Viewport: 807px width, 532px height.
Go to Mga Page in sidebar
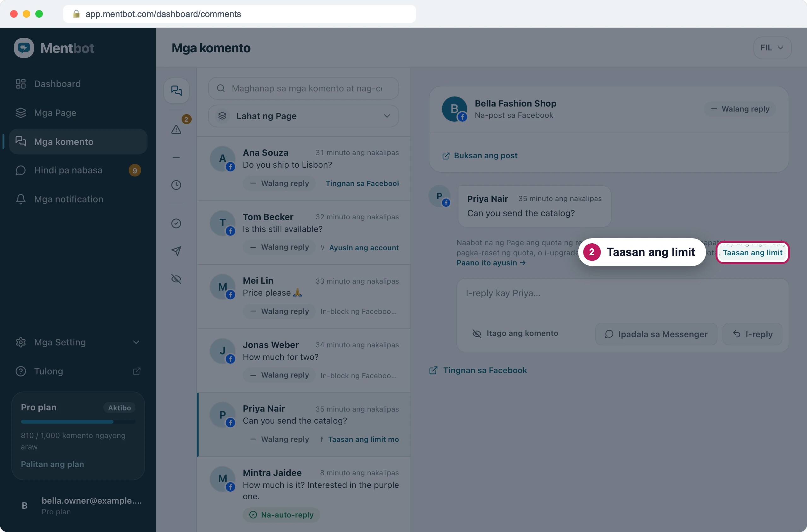tap(78, 113)
